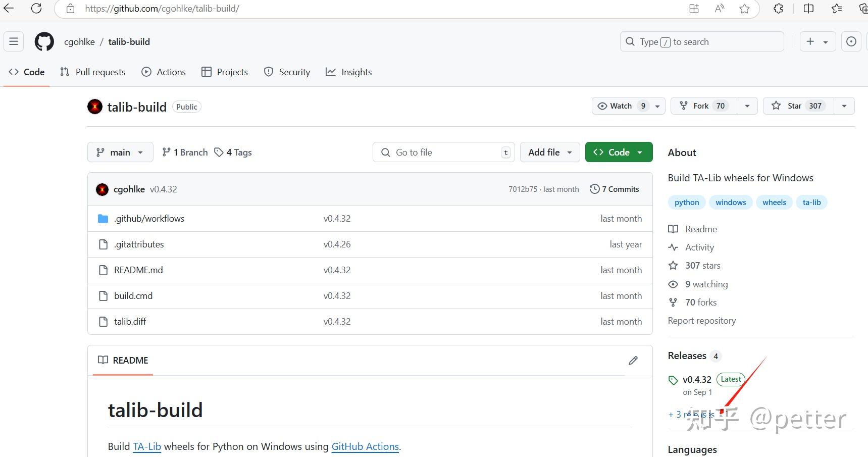Image resolution: width=868 pixels, height=457 pixels.
Task: Expand the main branch dropdown
Action: coord(120,153)
